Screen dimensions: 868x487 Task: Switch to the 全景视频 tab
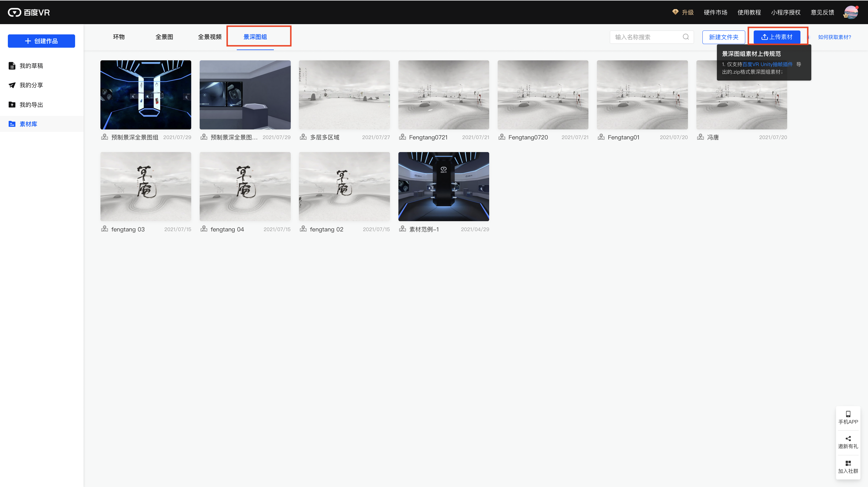coord(210,37)
